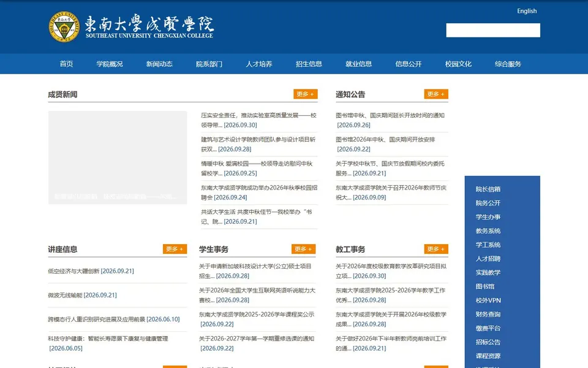Click the Southeast University Chengxian College logo
588x368 pixels.
tap(131, 26)
